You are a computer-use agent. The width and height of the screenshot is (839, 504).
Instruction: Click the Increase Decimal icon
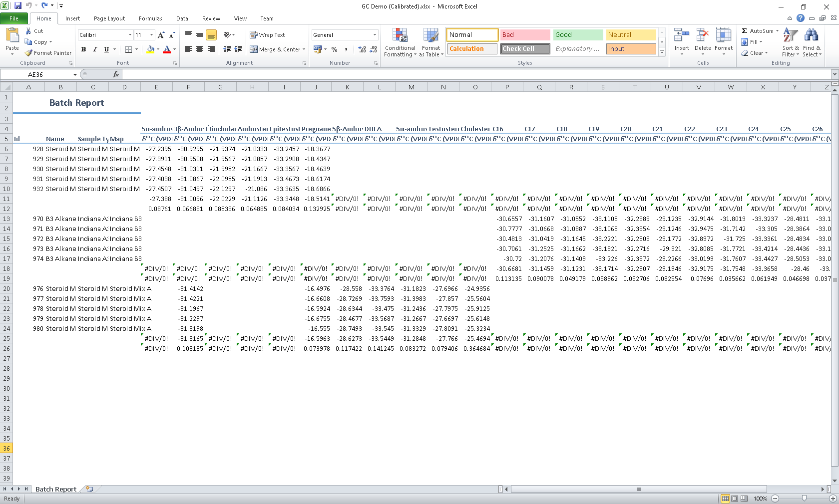(362, 49)
